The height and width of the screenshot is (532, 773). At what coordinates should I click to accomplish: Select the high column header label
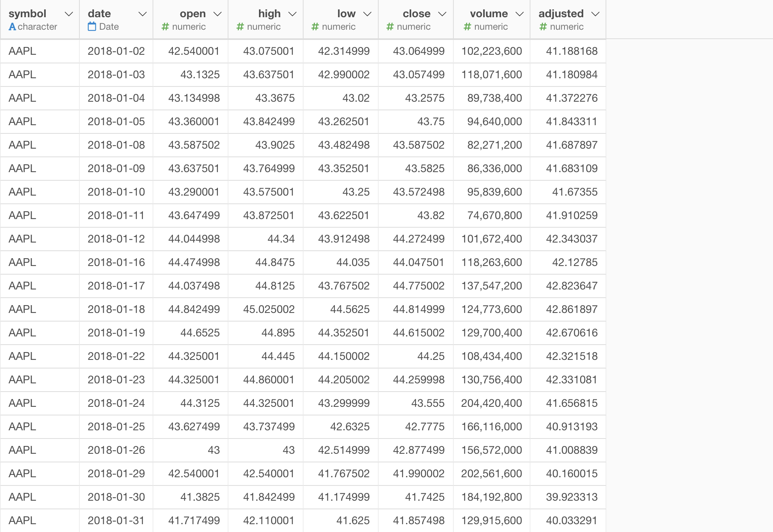270,14
